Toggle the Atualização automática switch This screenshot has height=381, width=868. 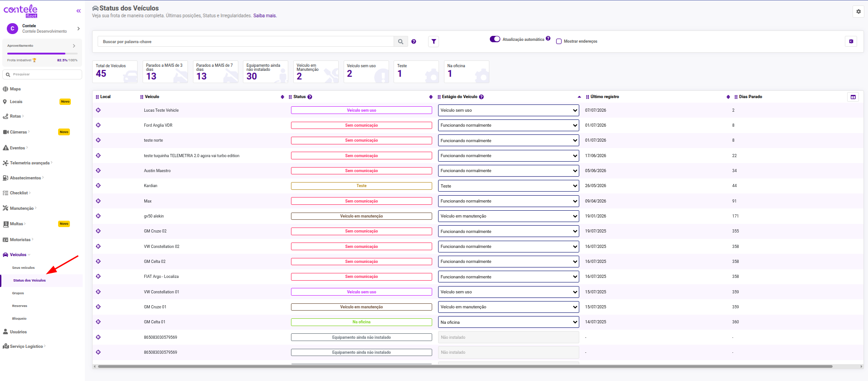(x=495, y=39)
